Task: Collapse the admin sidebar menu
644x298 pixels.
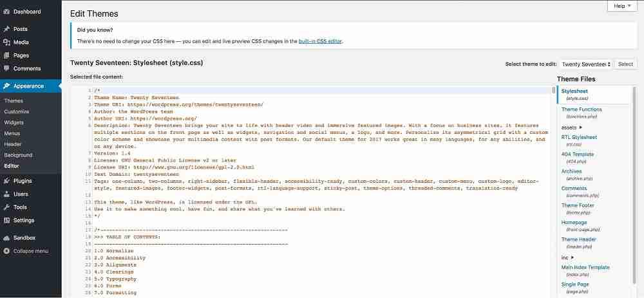Action: [31, 251]
